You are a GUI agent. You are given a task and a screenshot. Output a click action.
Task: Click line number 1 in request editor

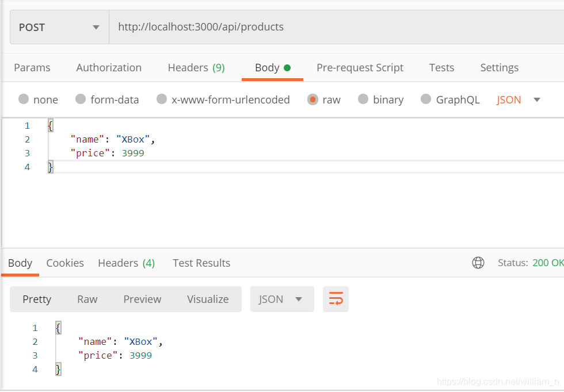(x=28, y=126)
